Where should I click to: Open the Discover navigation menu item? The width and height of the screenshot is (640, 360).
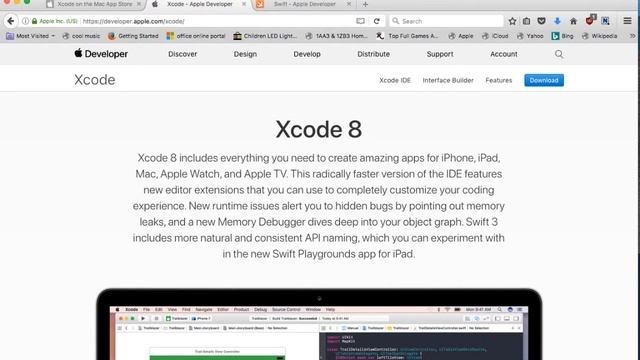pyautogui.click(x=182, y=54)
